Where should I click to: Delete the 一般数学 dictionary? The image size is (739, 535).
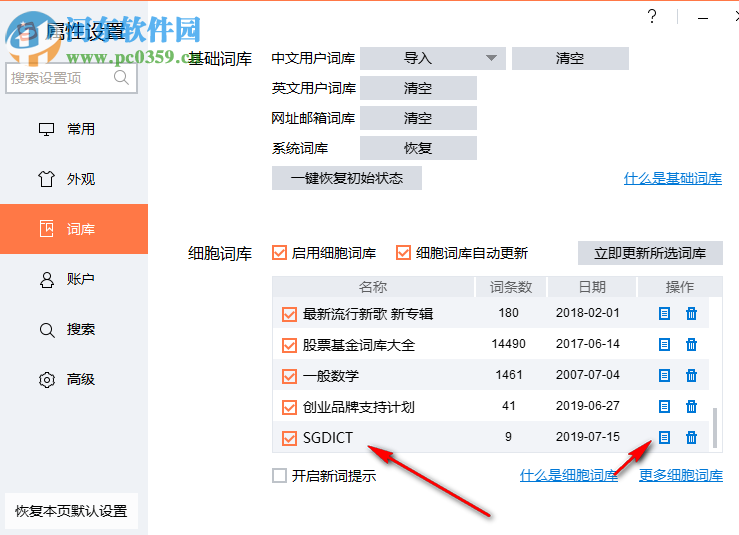(691, 376)
